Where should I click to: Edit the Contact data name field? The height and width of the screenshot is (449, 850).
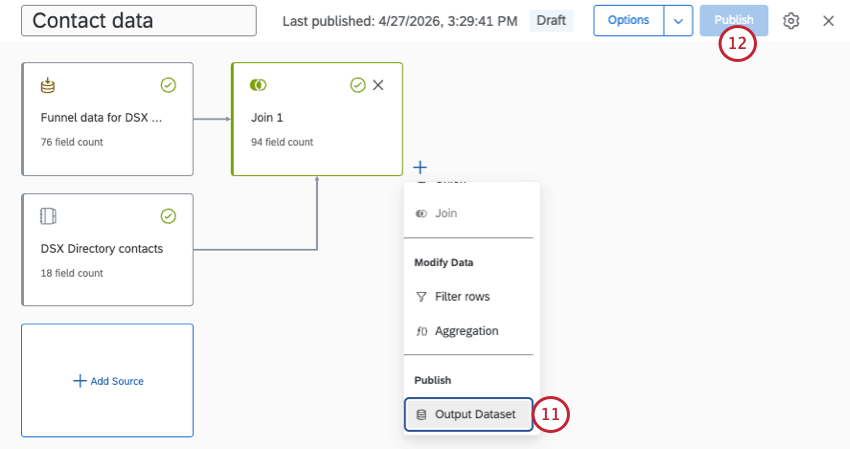(139, 21)
